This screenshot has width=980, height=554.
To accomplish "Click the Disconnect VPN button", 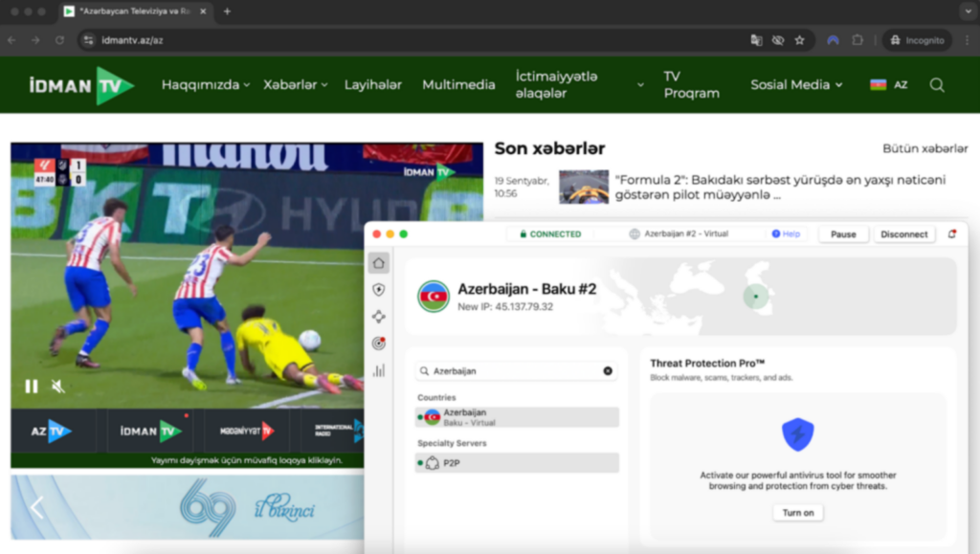I will (x=903, y=234).
